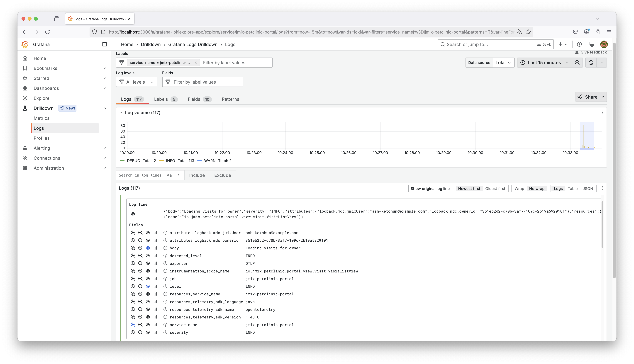Remove the service_name label filter
This screenshot has height=364, width=634.
pos(196,63)
